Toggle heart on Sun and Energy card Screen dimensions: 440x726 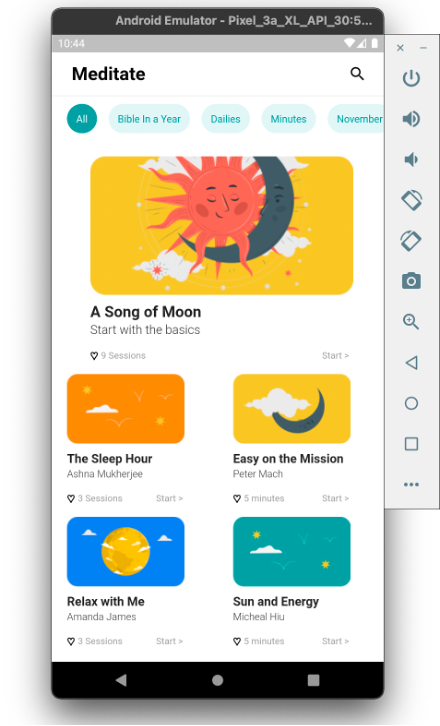tap(237, 641)
